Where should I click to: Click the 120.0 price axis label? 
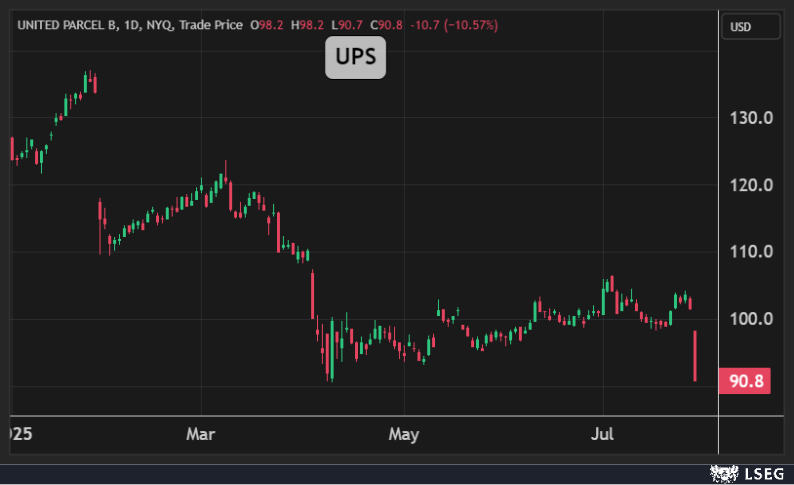coord(752,185)
